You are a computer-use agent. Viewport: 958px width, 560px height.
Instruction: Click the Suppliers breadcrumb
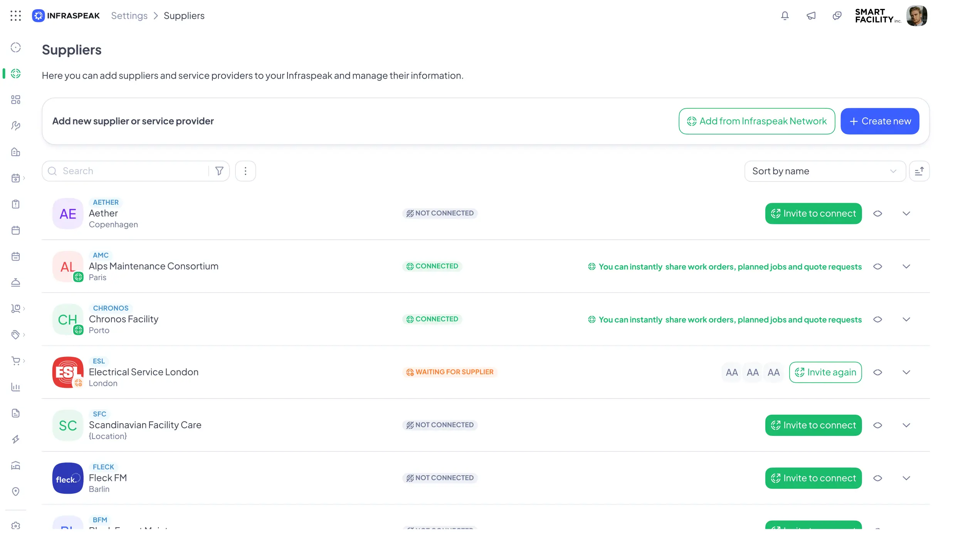[184, 16]
